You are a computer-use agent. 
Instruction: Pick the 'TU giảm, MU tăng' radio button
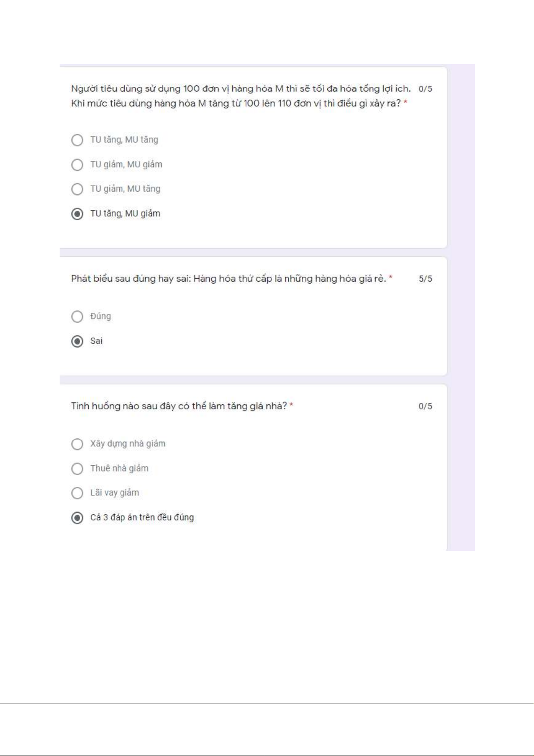(77, 189)
